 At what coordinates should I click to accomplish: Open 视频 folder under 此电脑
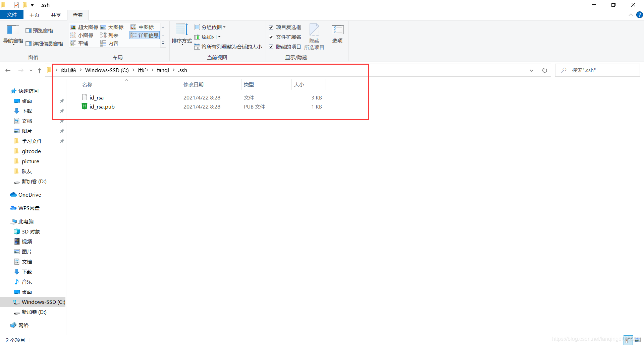23,241
